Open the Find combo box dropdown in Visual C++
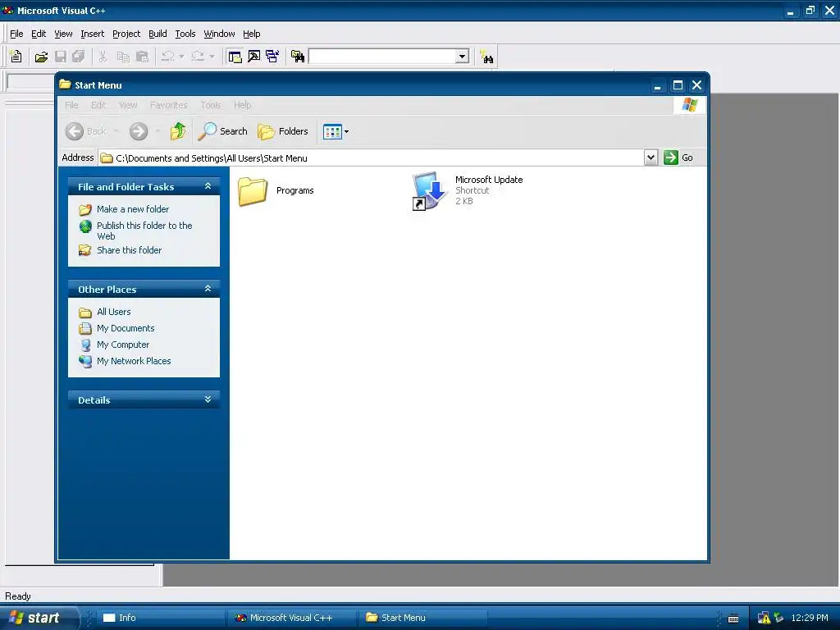 [x=462, y=57]
